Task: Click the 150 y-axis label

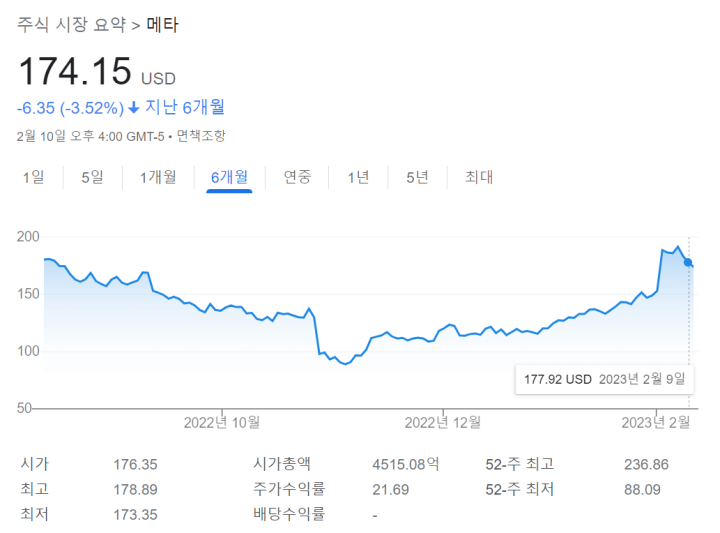Action: pyautogui.click(x=28, y=294)
